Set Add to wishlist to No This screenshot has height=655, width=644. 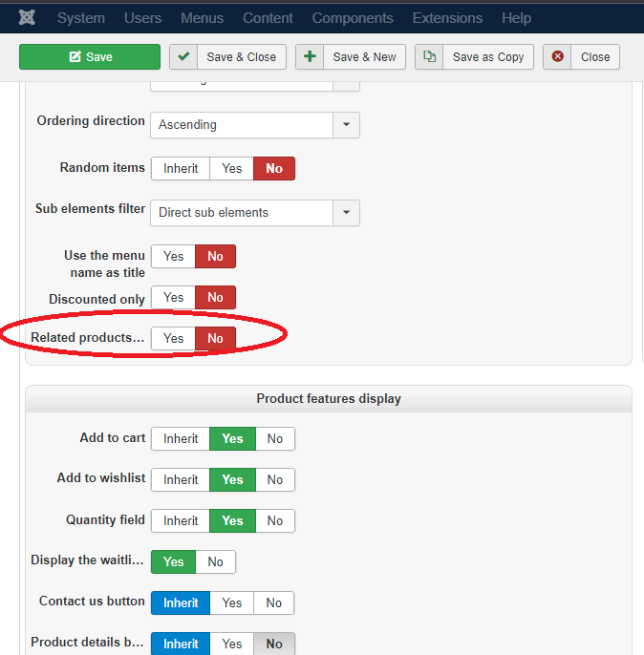[275, 479]
